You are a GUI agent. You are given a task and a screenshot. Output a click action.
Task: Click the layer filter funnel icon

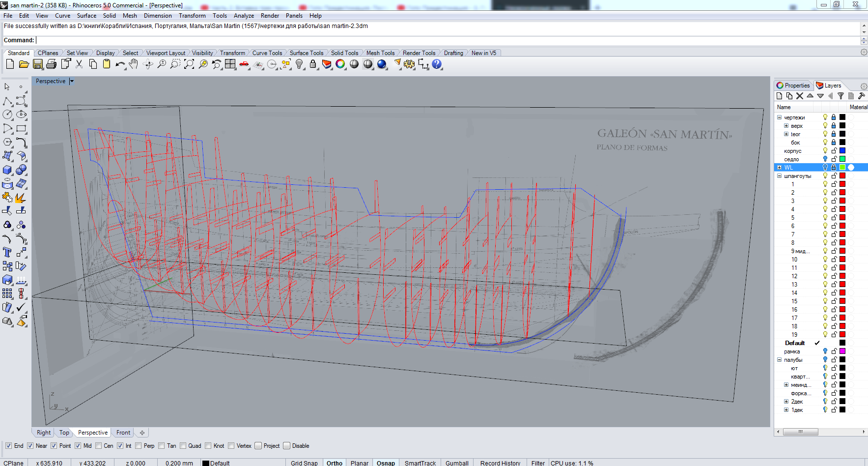click(840, 96)
